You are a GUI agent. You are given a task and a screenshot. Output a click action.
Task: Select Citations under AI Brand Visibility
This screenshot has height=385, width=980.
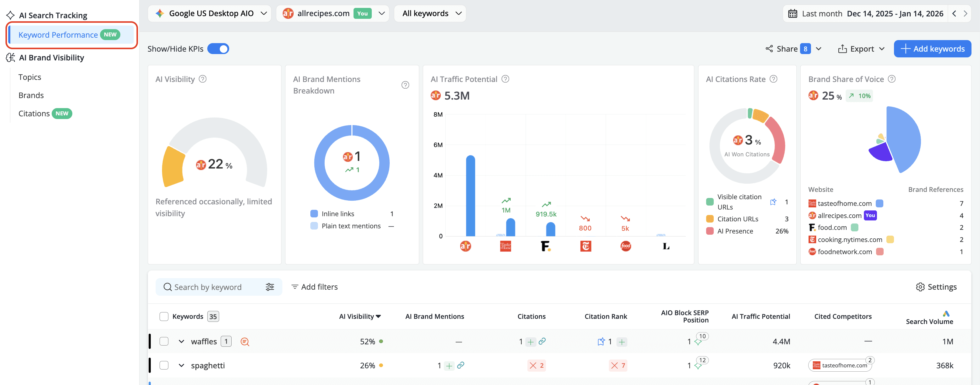click(x=34, y=113)
